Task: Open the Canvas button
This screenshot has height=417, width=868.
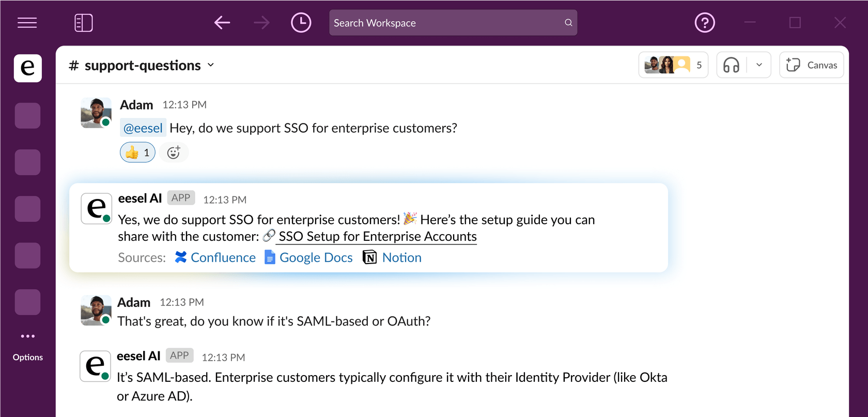Action: (x=811, y=65)
